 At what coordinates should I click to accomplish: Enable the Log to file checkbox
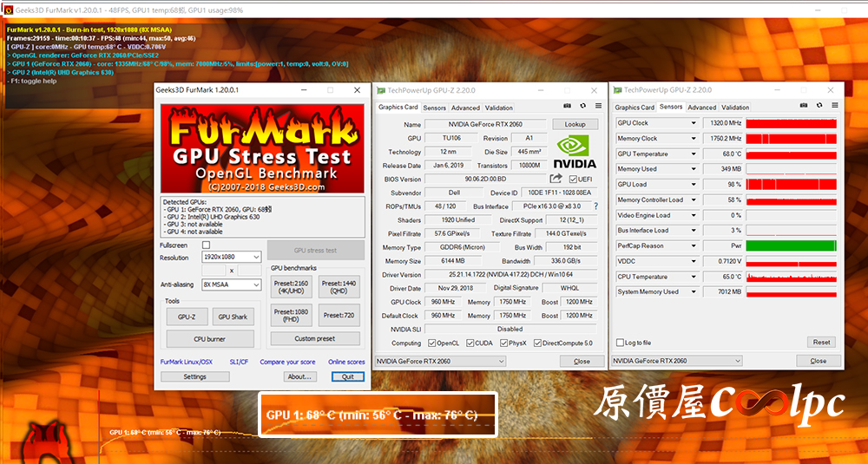coord(620,343)
